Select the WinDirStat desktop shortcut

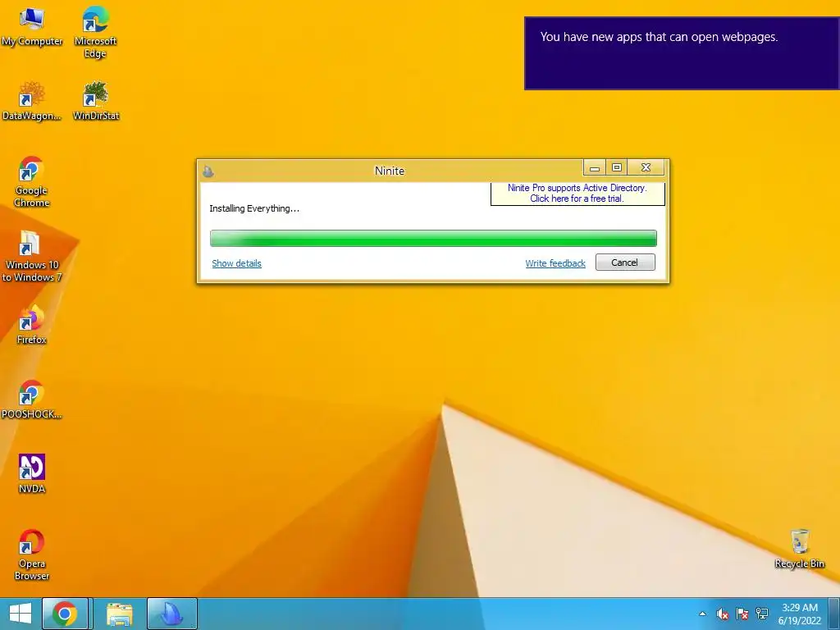96,101
